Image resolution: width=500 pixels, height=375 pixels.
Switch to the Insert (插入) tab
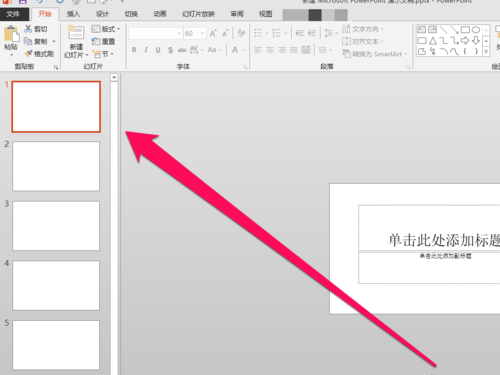click(73, 14)
